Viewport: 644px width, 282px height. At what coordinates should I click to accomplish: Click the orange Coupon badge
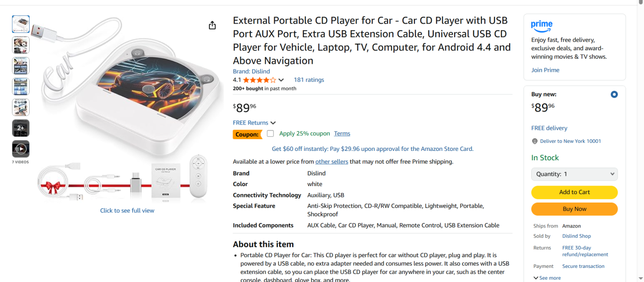pyautogui.click(x=247, y=134)
